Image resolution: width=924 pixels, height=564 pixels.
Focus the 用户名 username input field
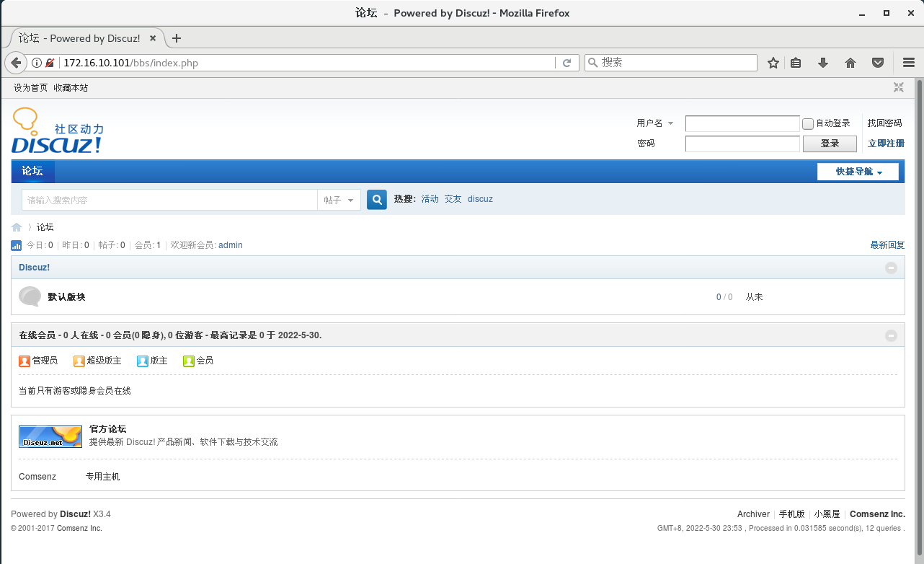coord(742,123)
